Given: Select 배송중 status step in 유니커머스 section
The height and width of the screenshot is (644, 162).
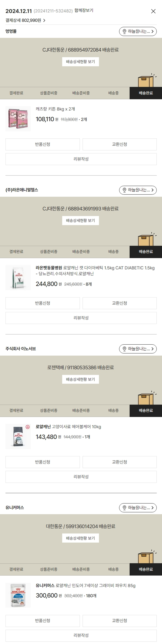Looking at the screenshot, I should click(x=113, y=569).
